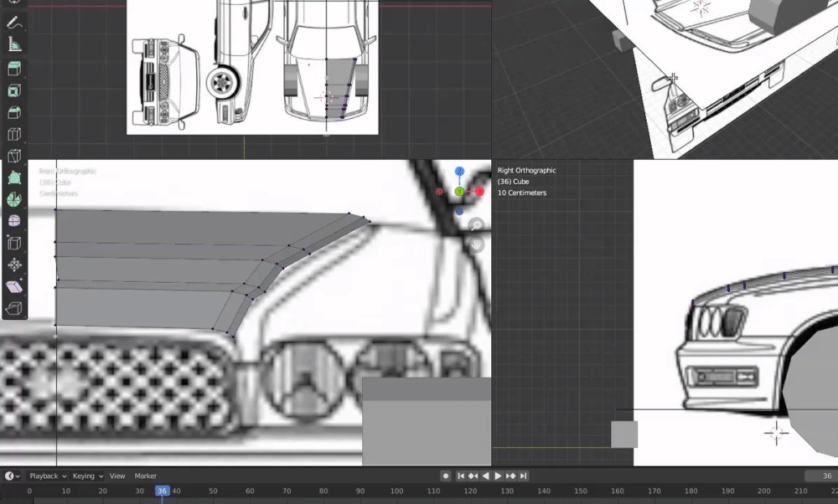Pick the Bevel tool
838x504 pixels.
tap(14, 113)
